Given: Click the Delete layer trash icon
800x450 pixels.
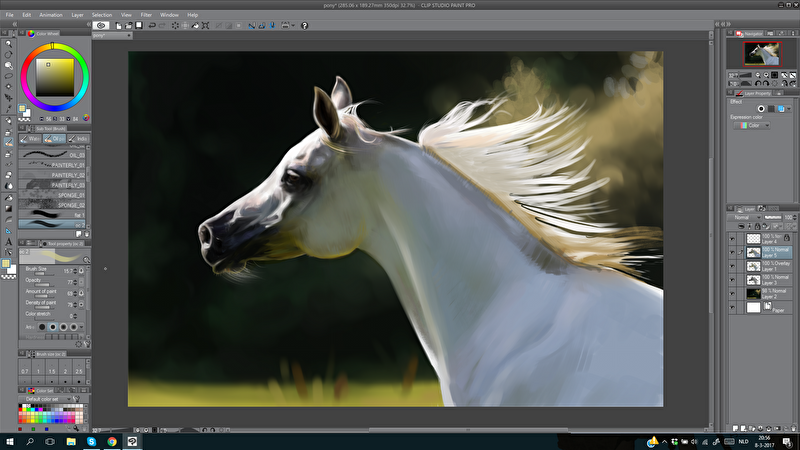Looking at the screenshot, I should coord(793,429).
